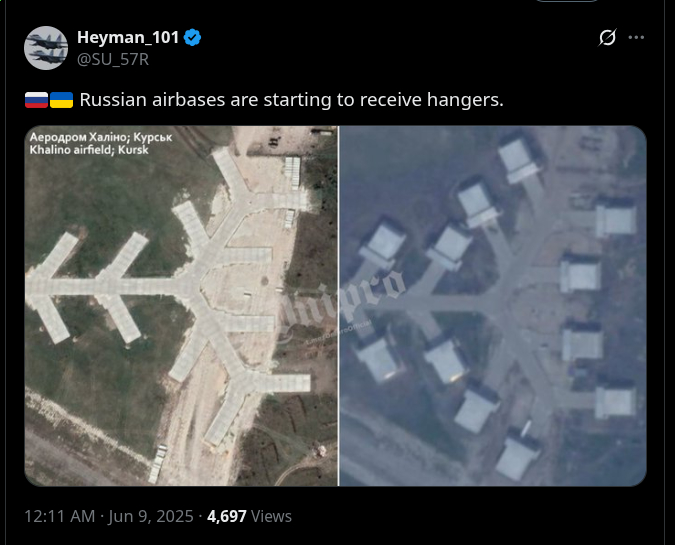Enlarge the left before-construction satellite image

[x=181, y=306]
